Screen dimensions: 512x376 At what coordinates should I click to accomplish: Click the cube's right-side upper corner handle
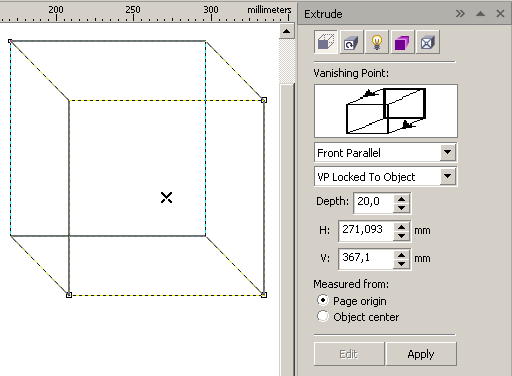pos(264,100)
